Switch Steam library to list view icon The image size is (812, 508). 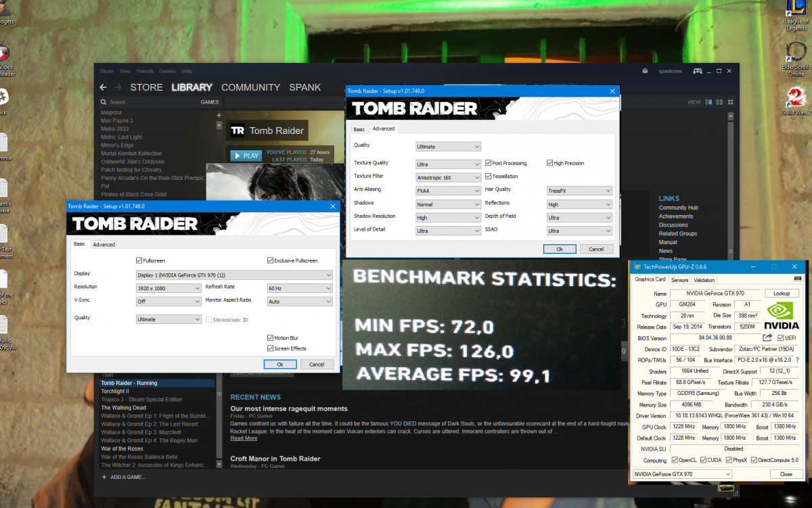click(719, 102)
